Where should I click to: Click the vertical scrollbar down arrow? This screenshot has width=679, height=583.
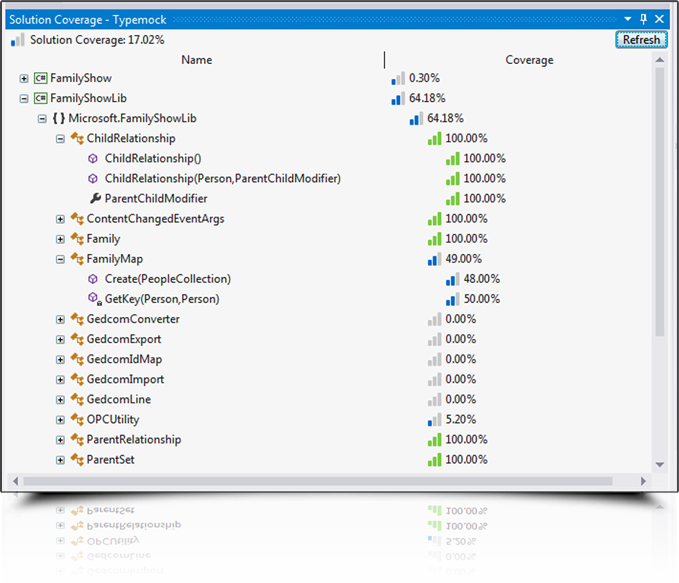coord(659,464)
